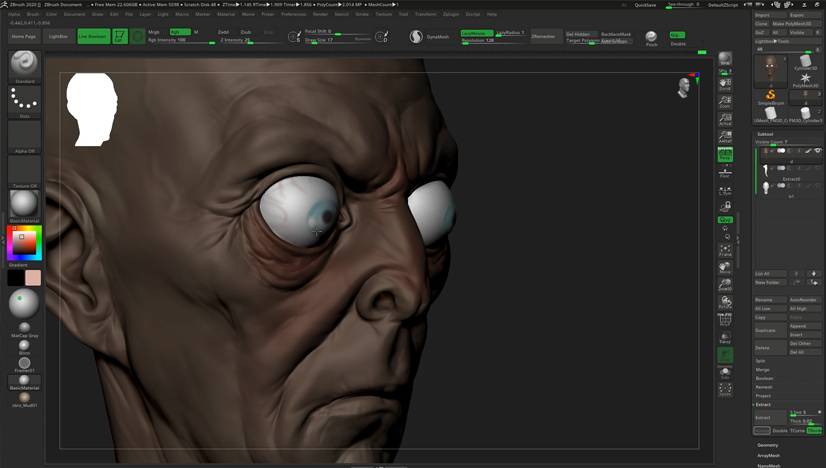Select the SimpleBrush tool
Image resolution: width=826 pixels, height=468 pixels.
click(x=771, y=96)
